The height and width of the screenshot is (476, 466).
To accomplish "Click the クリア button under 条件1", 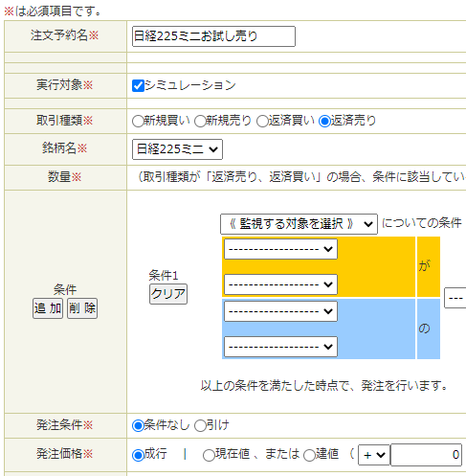I will (168, 294).
